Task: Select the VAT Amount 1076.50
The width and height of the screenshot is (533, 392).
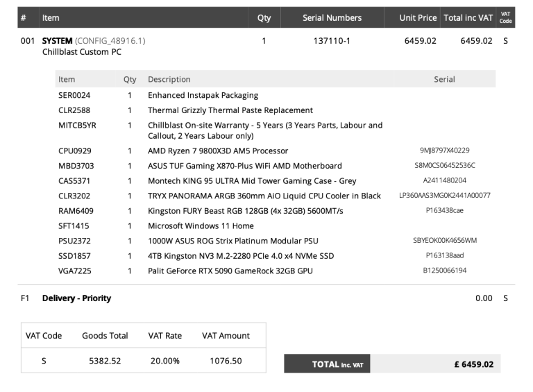Action: (x=226, y=361)
